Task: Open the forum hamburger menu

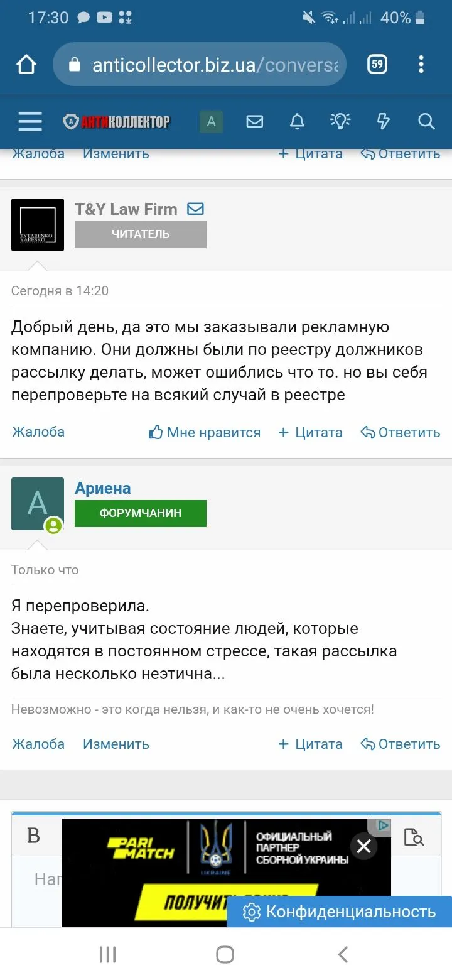Action: (30, 121)
